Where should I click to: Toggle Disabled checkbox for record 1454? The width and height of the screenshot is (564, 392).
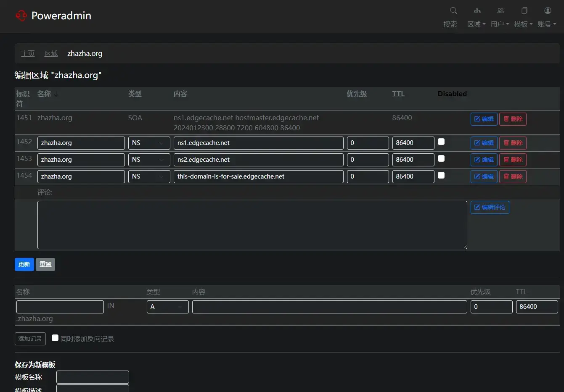click(x=441, y=175)
